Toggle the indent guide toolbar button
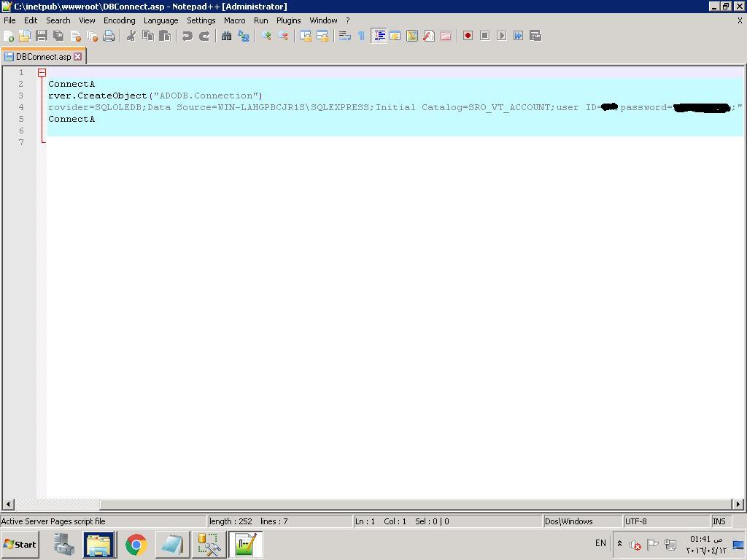The image size is (747, 560). [379, 36]
